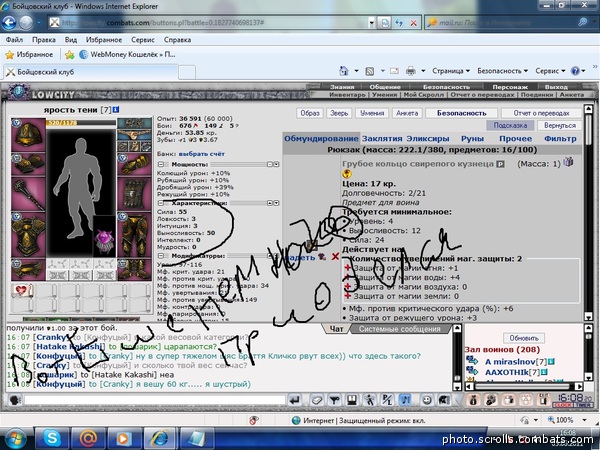
Task: Click the running figure chat toolbar icon
Action: pyautogui.click(x=369, y=400)
